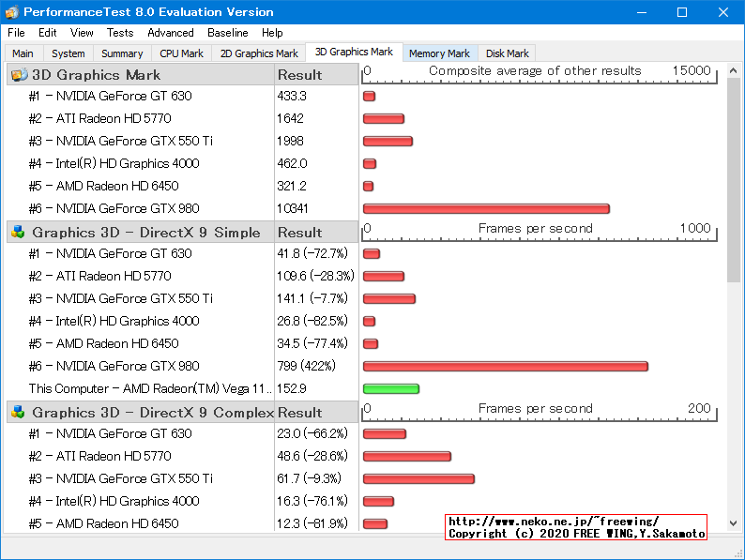Go to the Summary tab
This screenshot has height=560, width=745.
(x=122, y=54)
